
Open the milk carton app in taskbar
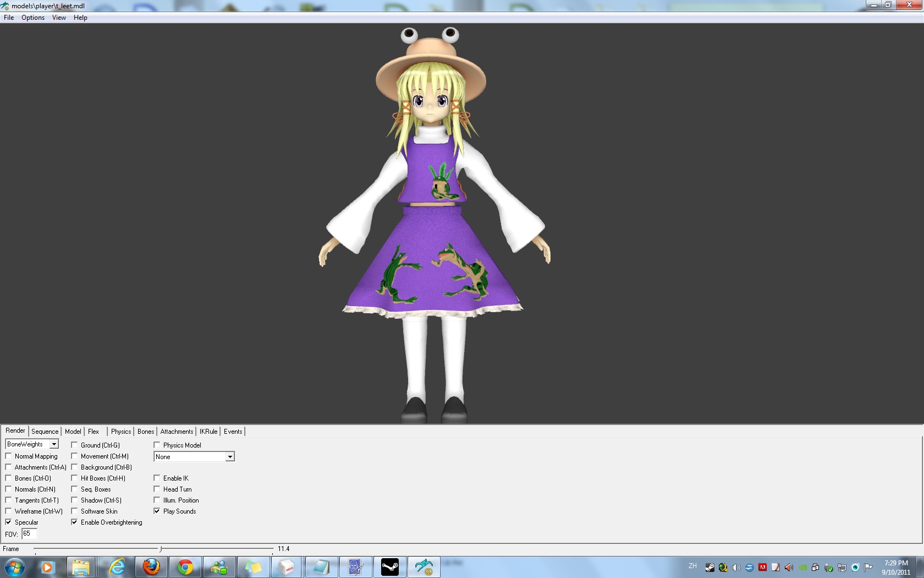(287, 567)
